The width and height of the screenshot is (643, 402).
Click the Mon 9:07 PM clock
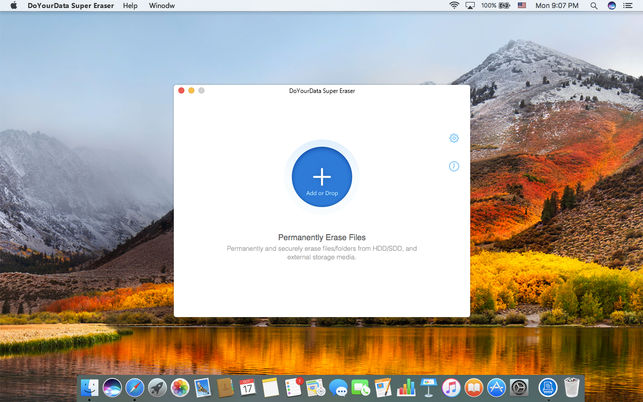point(557,5)
